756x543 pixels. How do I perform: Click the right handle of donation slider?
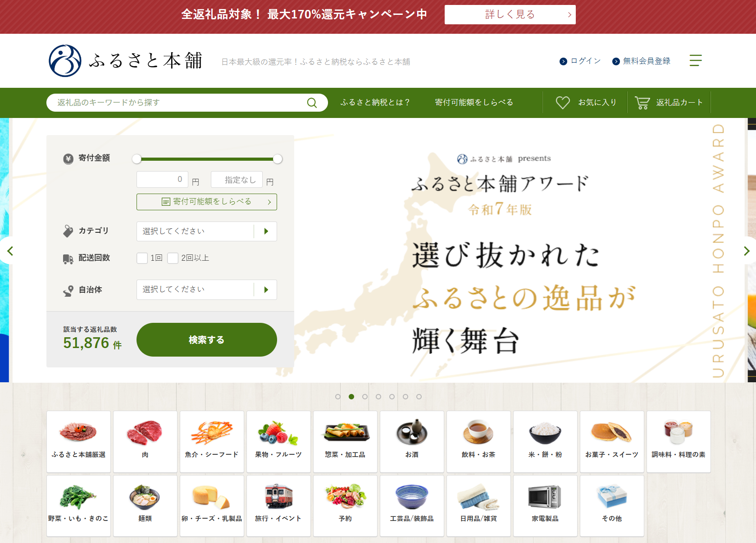[x=278, y=159]
